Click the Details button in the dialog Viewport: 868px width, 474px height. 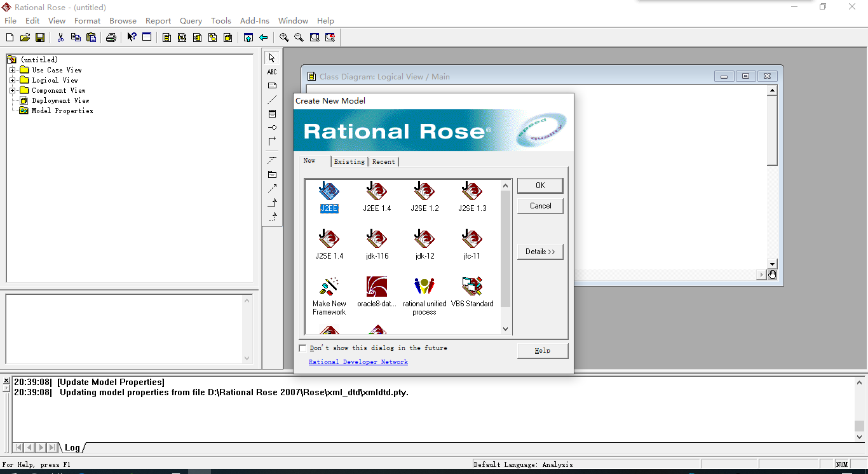[539, 252]
